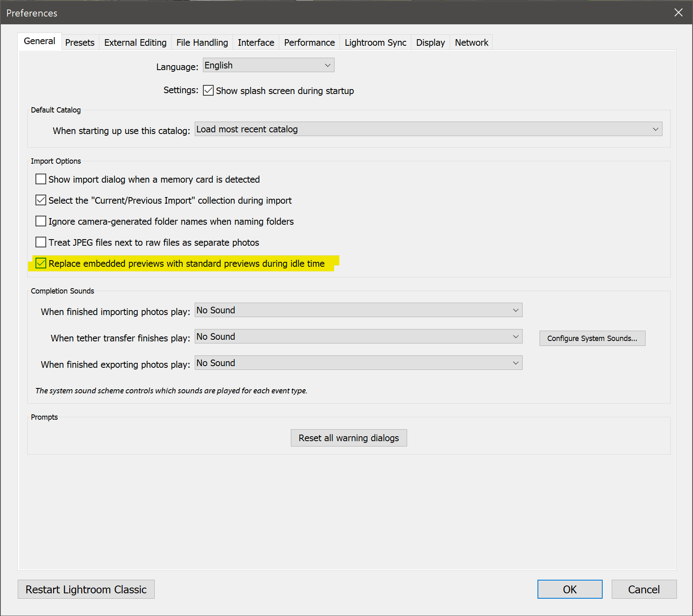Disable the highlighted Replace embedded previews option
693x616 pixels.
pos(40,263)
